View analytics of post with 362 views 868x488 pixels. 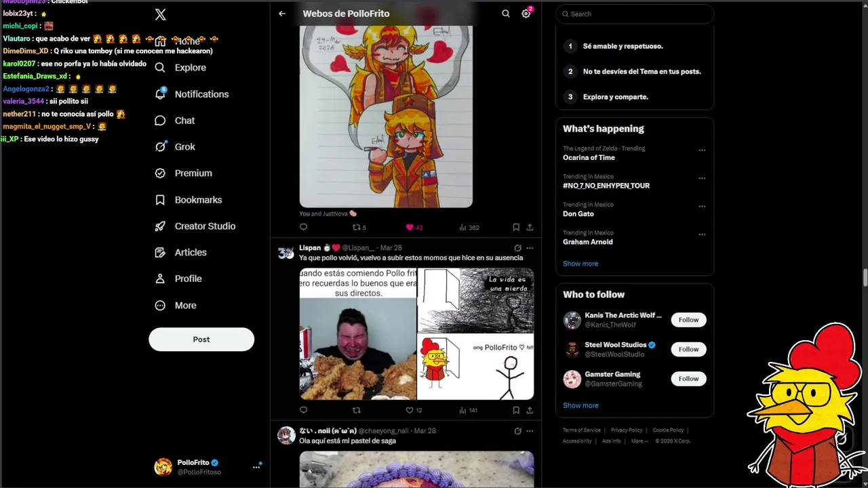469,228
